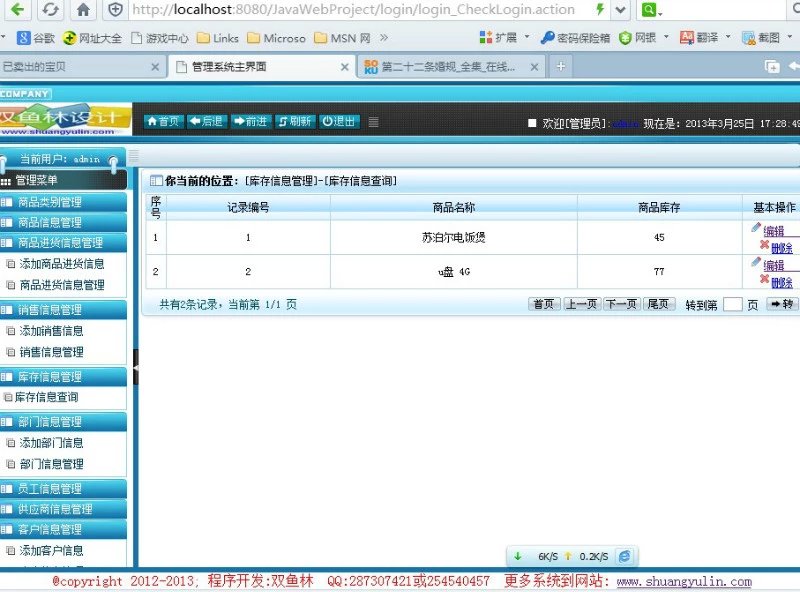
Task: Collapse the 商品进货信息管理 menu section
Action: (63, 242)
